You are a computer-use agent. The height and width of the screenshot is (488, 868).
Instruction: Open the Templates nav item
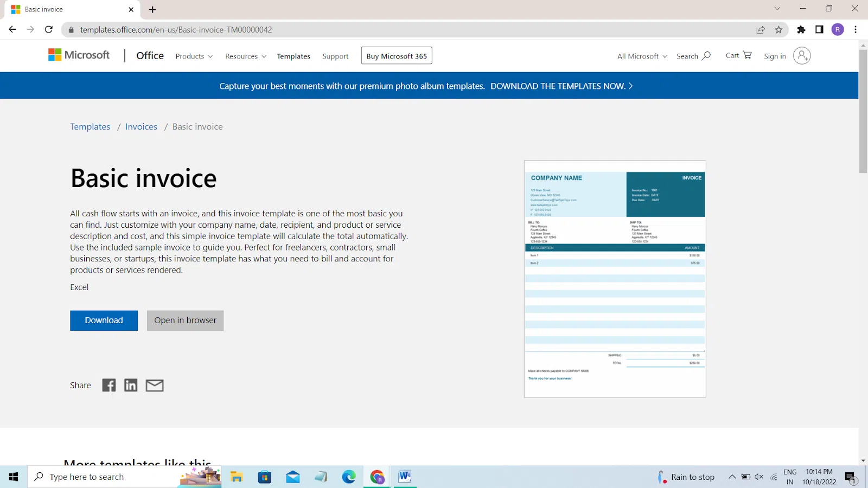pos(293,56)
